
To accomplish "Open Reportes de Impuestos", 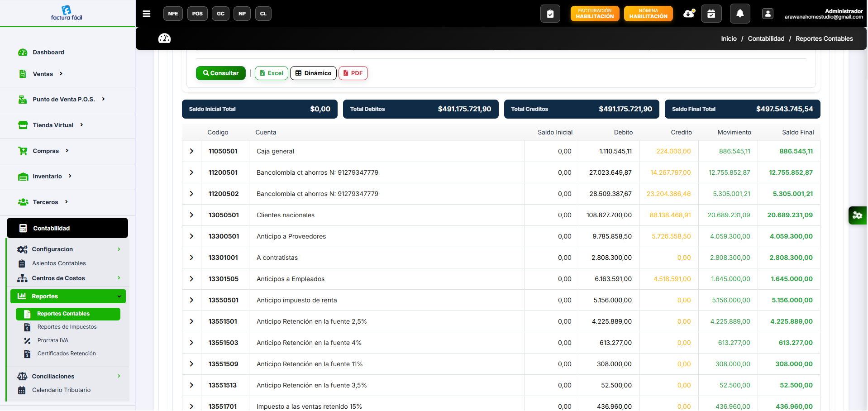I will pos(67,327).
